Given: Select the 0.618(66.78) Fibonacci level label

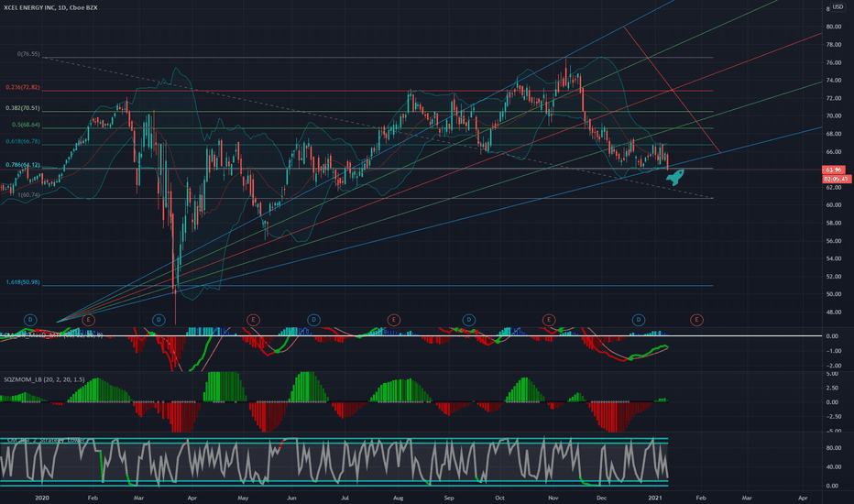Looking at the screenshot, I should 23,141.
